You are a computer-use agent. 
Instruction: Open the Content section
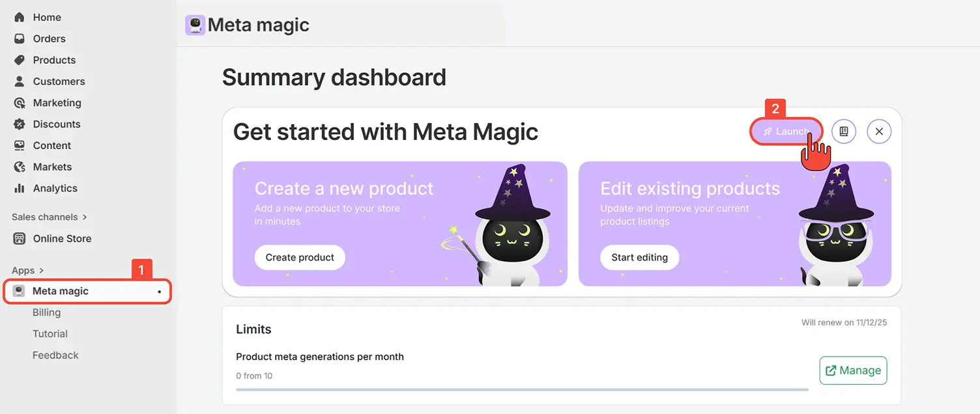click(x=51, y=145)
